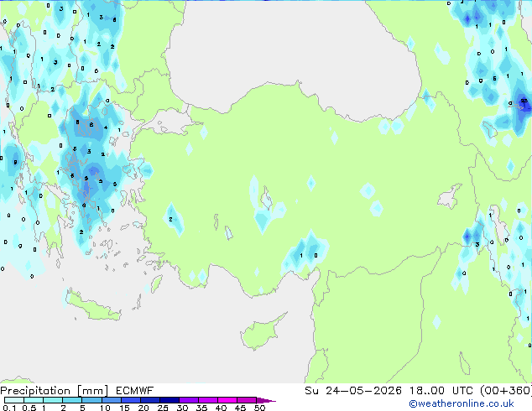
Task: Select the 0.5–1 mm legend color box
Action: click(x=34, y=400)
